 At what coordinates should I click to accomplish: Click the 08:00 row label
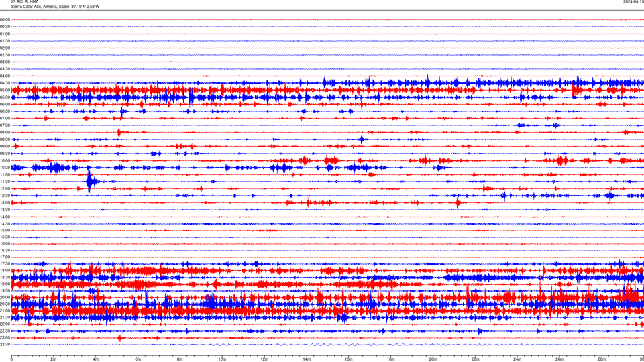(x=5, y=132)
